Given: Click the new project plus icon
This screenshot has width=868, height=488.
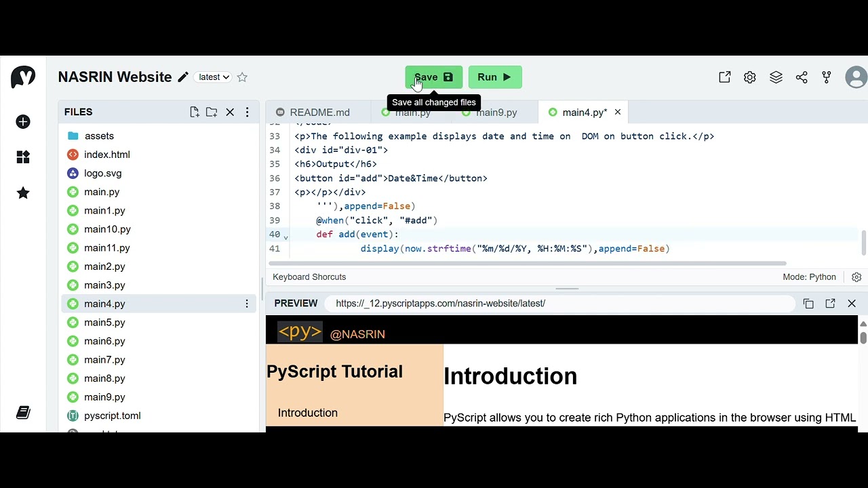Looking at the screenshot, I should click(x=23, y=122).
